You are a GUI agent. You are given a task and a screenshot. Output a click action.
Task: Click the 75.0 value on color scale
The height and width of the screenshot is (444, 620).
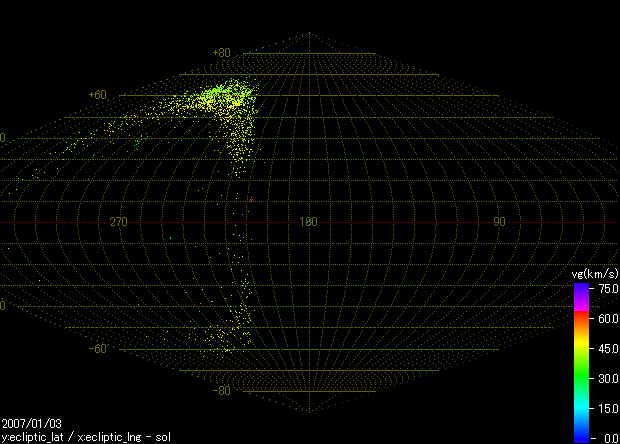click(607, 288)
